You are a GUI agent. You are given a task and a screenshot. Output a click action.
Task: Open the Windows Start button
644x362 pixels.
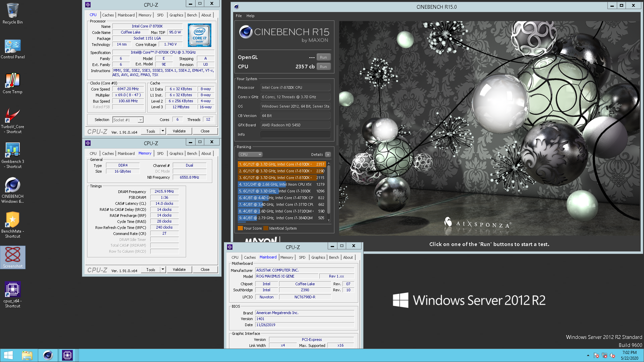[8, 355]
